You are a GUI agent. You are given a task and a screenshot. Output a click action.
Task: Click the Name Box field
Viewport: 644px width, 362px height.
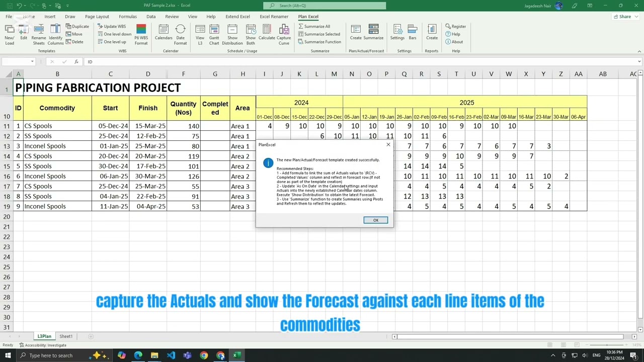[16, 61]
